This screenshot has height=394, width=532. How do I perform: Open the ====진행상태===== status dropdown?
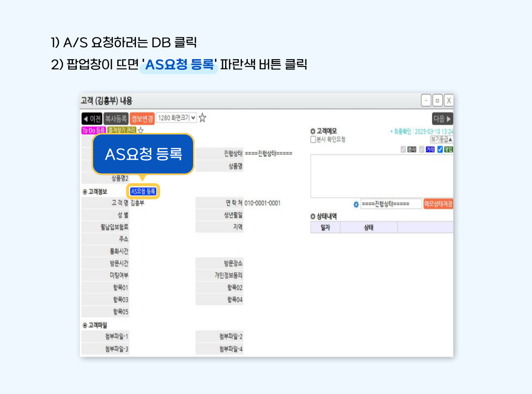[391, 204]
